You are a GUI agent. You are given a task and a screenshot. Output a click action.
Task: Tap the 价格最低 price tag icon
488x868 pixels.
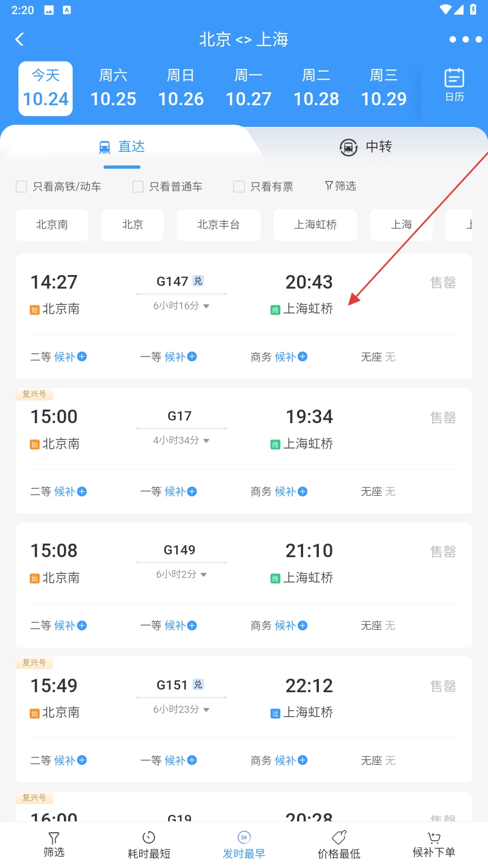[339, 838]
